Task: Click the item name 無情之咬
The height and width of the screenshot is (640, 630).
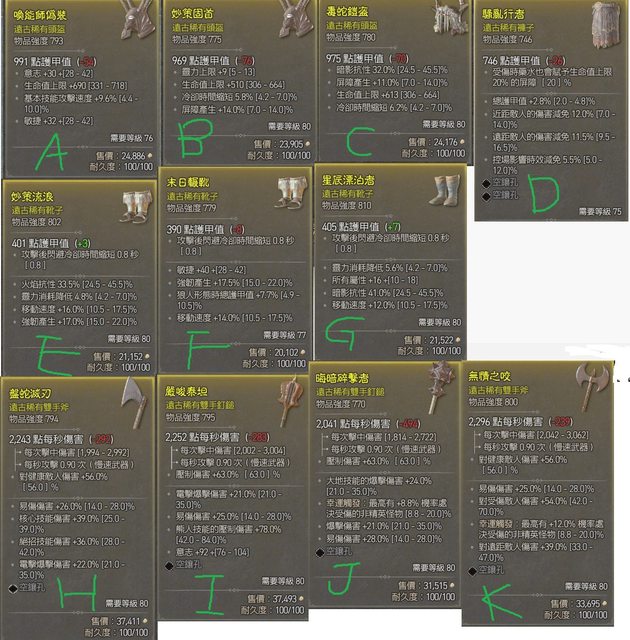Action: pos(489,376)
